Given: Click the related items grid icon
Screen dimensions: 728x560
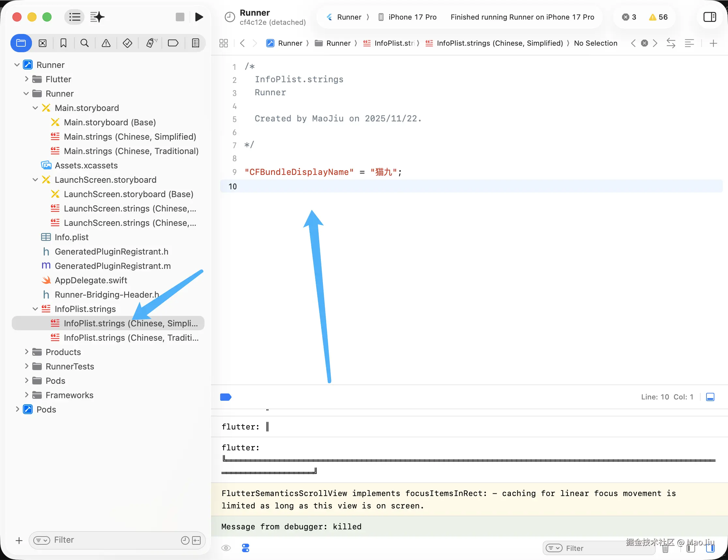Looking at the screenshot, I should [x=223, y=43].
